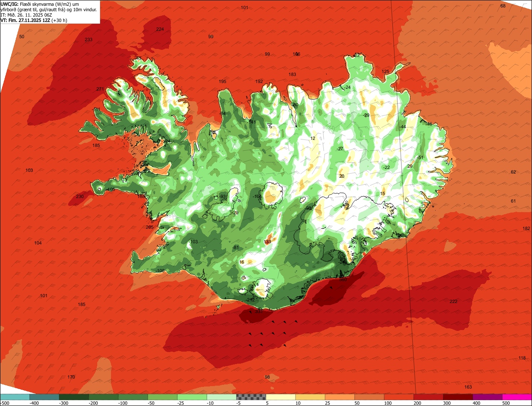Pick the pale green -10 to -5 swatch
Image resolution: width=532 pixels, height=406 pixels.
(222, 397)
